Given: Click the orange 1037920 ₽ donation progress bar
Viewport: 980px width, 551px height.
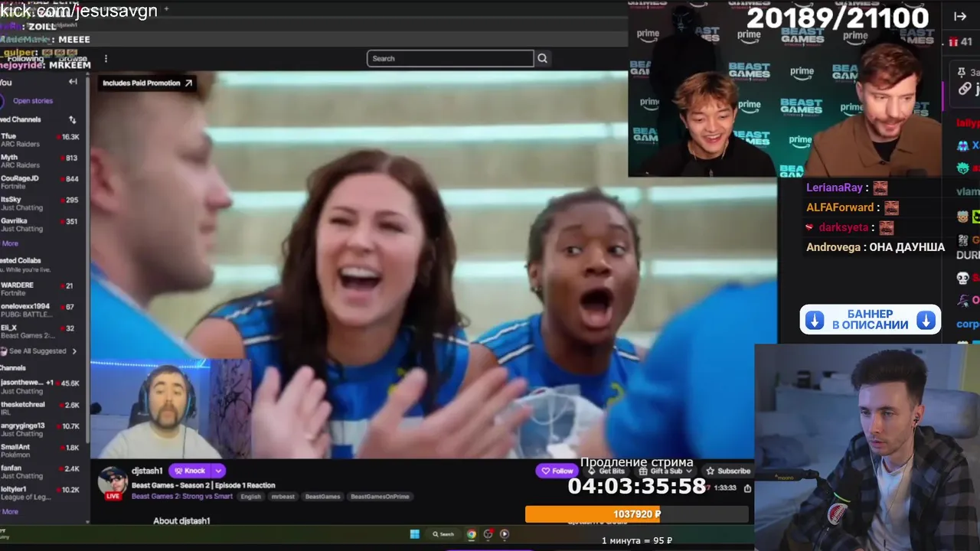Looking at the screenshot, I should [637, 514].
